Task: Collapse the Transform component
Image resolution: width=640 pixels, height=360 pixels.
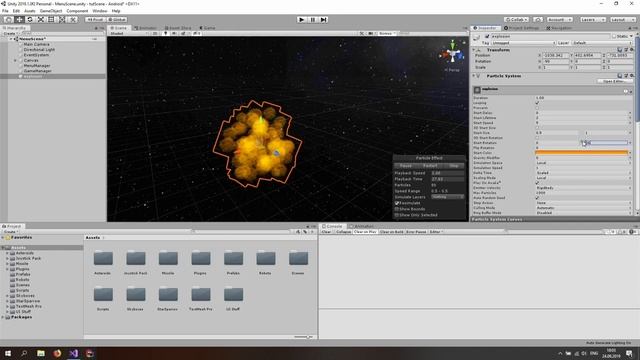Action: point(474,50)
